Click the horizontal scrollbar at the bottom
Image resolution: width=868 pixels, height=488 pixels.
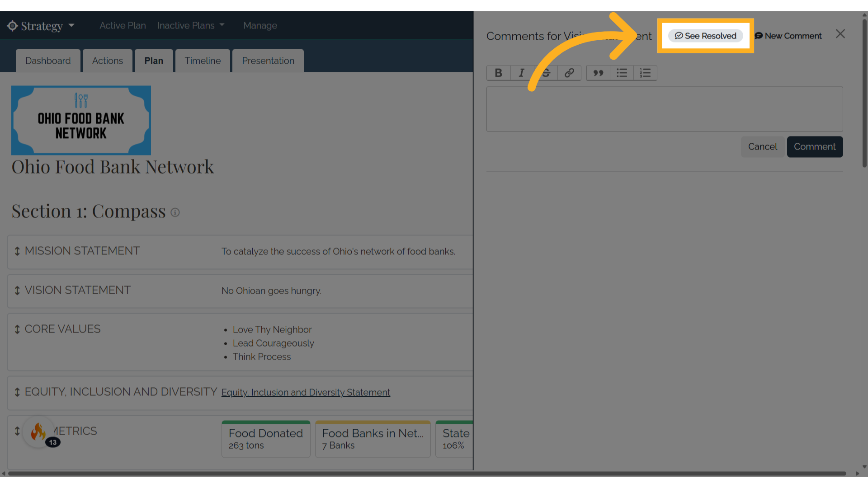[x=427, y=474]
